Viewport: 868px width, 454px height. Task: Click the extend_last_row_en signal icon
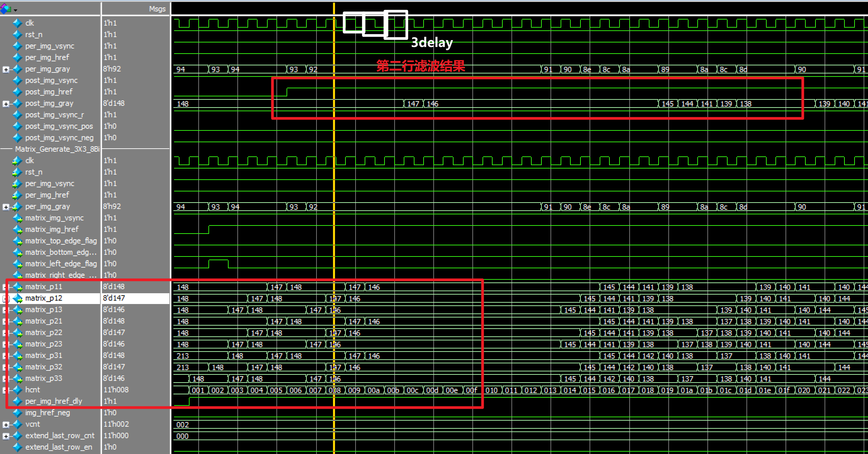click(x=18, y=447)
